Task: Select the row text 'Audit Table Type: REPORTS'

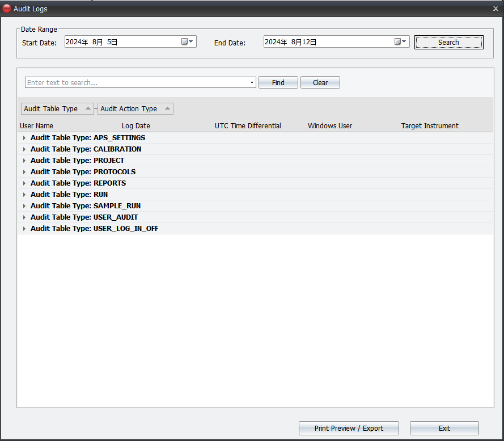Action: (78, 183)
